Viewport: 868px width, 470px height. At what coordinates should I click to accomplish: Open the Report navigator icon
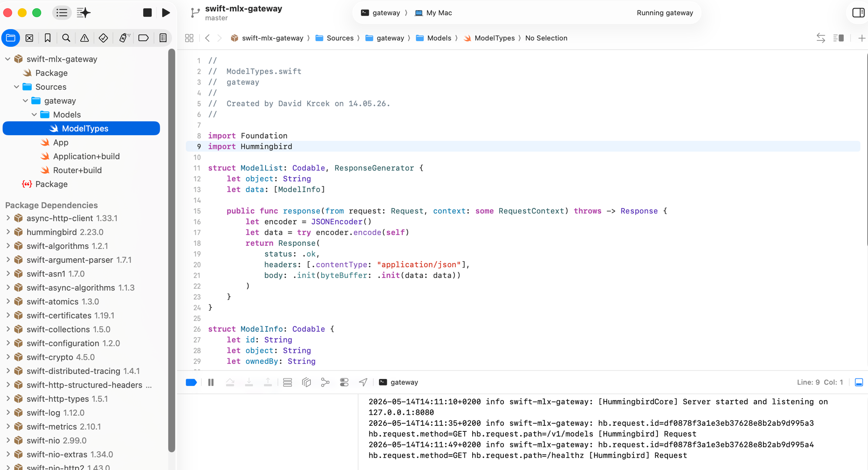click(163, 38)
